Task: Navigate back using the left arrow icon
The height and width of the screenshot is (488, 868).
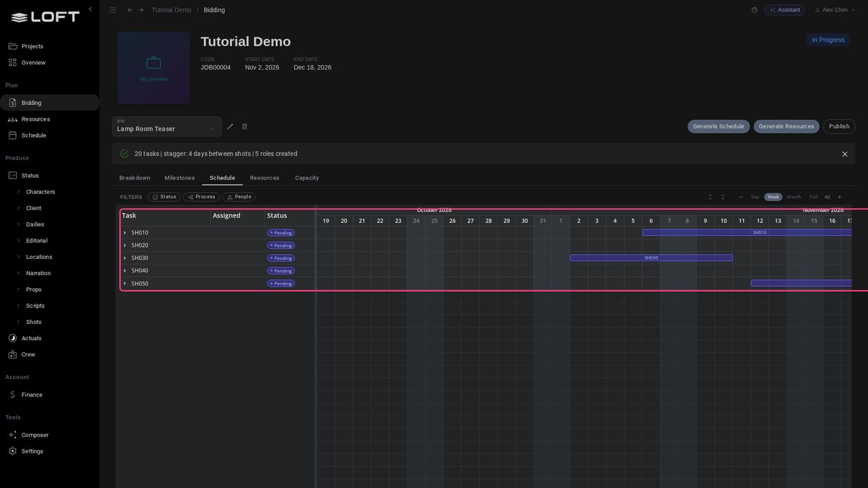Action: pos(130,10)
